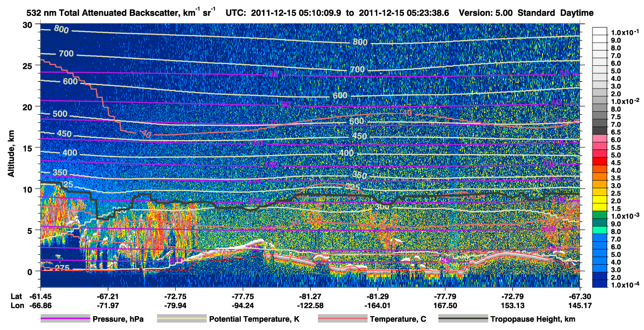
Task: Click the altitude axis tick '0'
Action: click(x=31, y=271)
